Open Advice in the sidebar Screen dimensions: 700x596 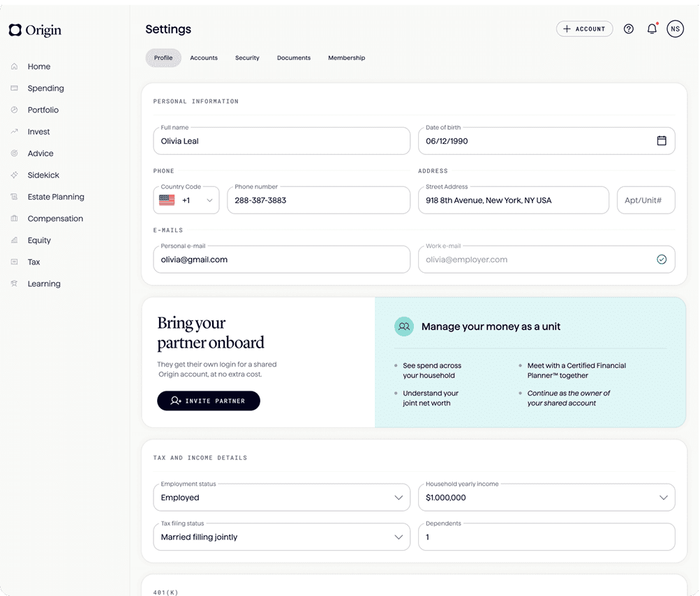coord(40,153)
